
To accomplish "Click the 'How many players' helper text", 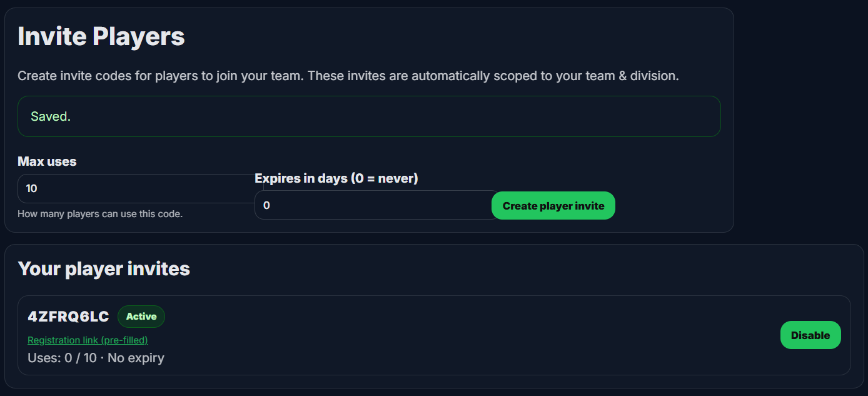I will pyautogui.click(x=100, y=214).
